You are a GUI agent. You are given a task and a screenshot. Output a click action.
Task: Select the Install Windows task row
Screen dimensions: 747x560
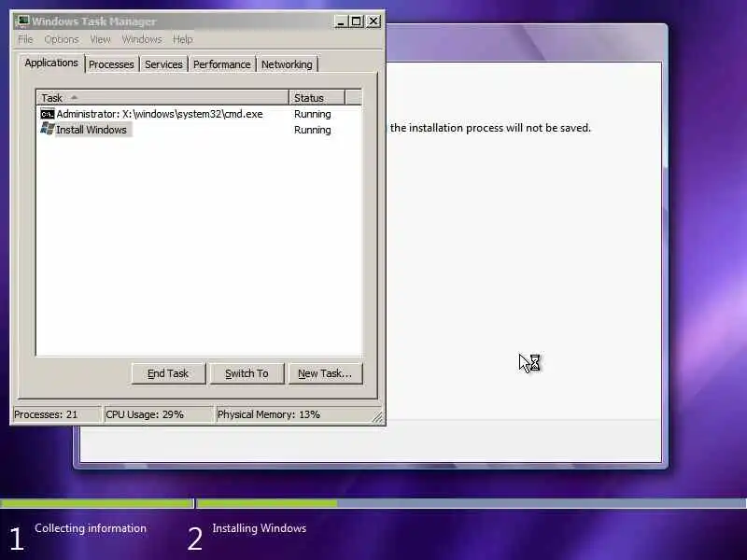point(199,130)
